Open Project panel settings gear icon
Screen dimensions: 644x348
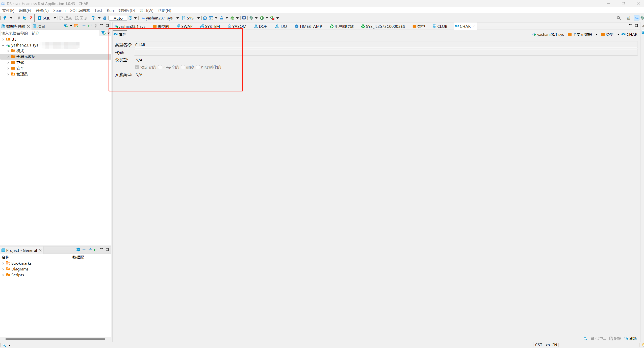(x=78, y=250)
